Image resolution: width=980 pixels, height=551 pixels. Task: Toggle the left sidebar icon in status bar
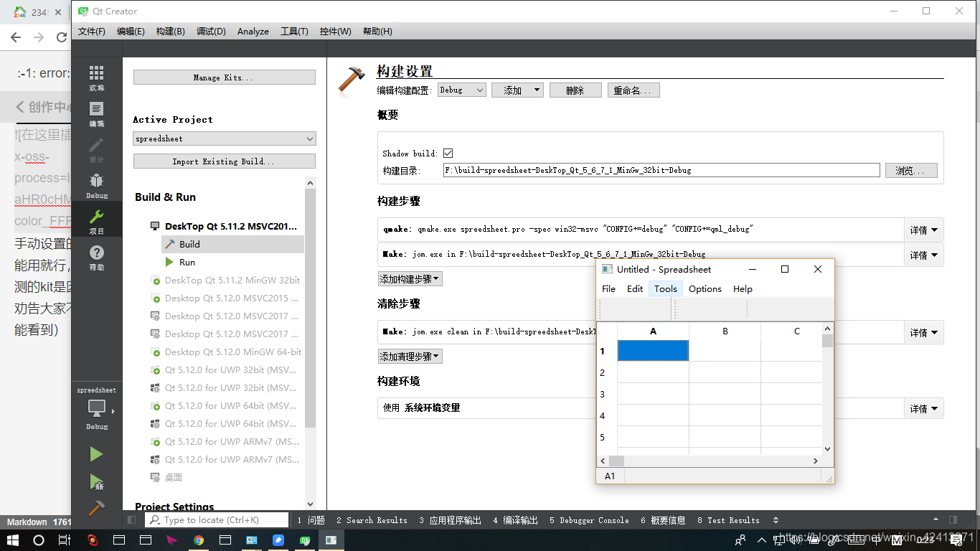pos(131,519)
